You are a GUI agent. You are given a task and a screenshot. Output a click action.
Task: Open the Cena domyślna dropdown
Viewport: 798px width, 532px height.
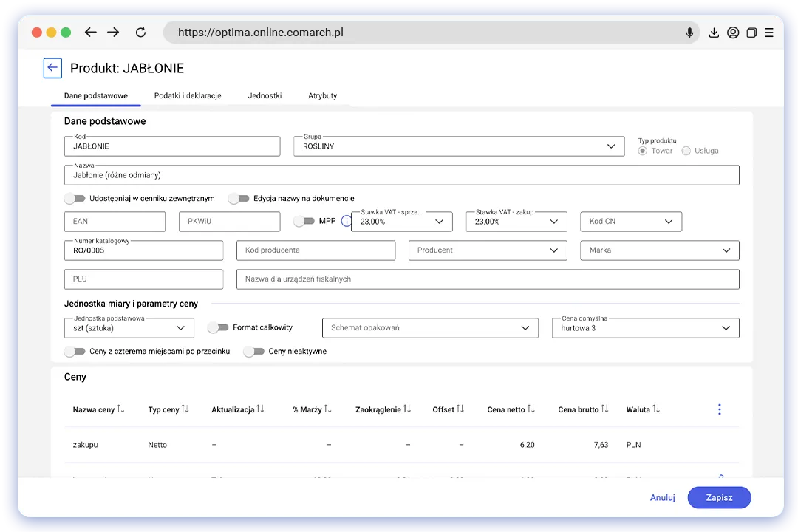tap(726, 328)
